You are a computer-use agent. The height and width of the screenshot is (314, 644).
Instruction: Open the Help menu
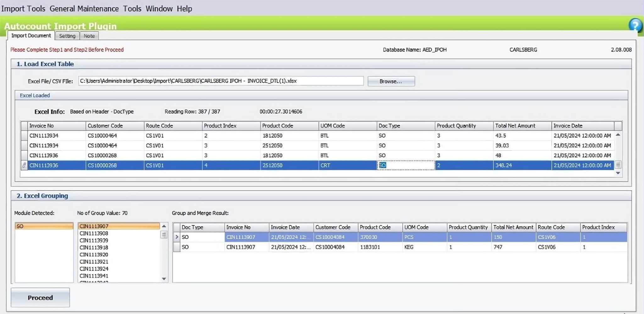184,8
